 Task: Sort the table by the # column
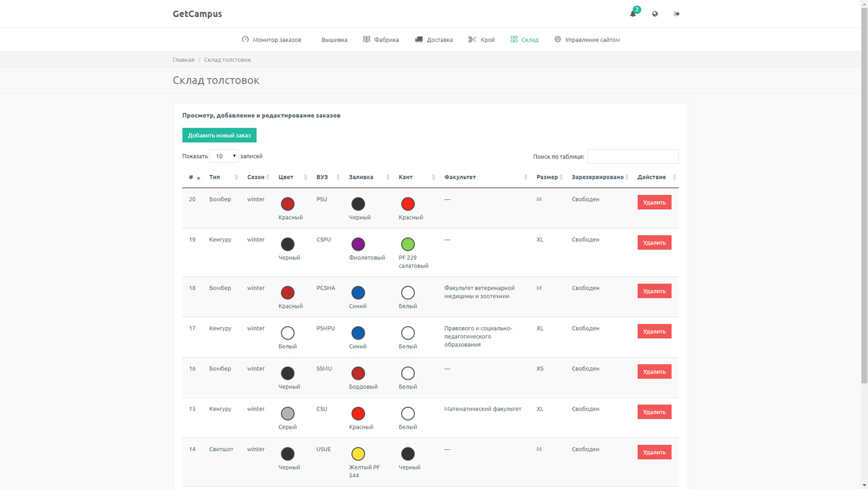click(193, 177)
